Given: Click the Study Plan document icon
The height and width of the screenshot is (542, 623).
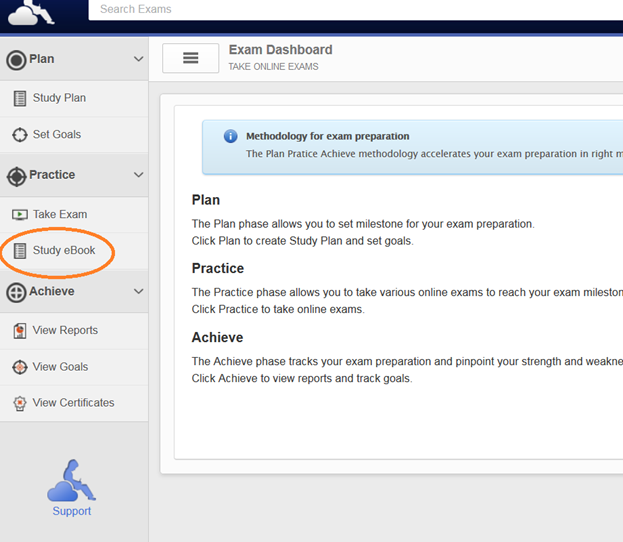Looking at the screenshot, I should click(20, 99).
